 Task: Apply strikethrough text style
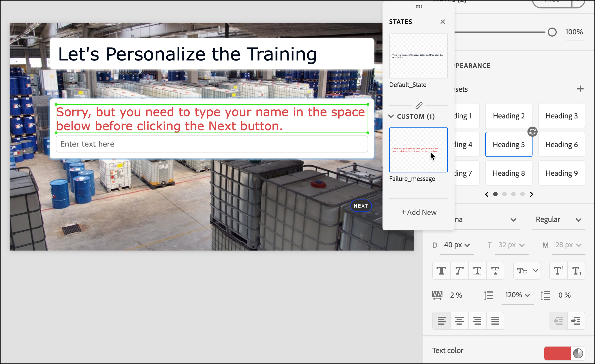(x=495, y=271)
